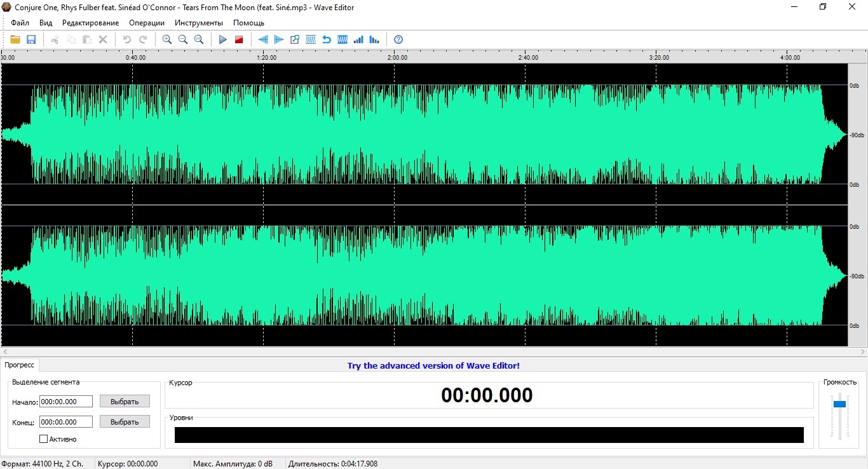This screenshot has height=469, width=868.
Task: Click Выбрать button next to Начало
Action: coord(125,402)
